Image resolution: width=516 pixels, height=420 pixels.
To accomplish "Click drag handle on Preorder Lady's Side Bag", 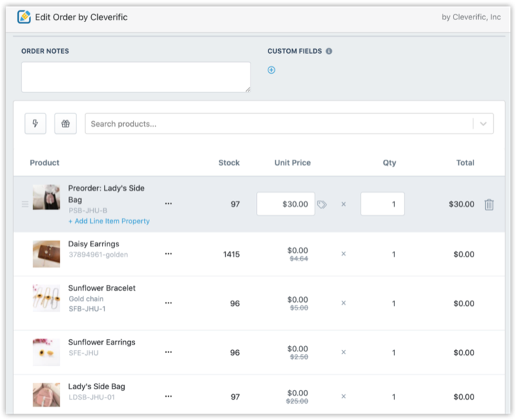I will [25, 204].
